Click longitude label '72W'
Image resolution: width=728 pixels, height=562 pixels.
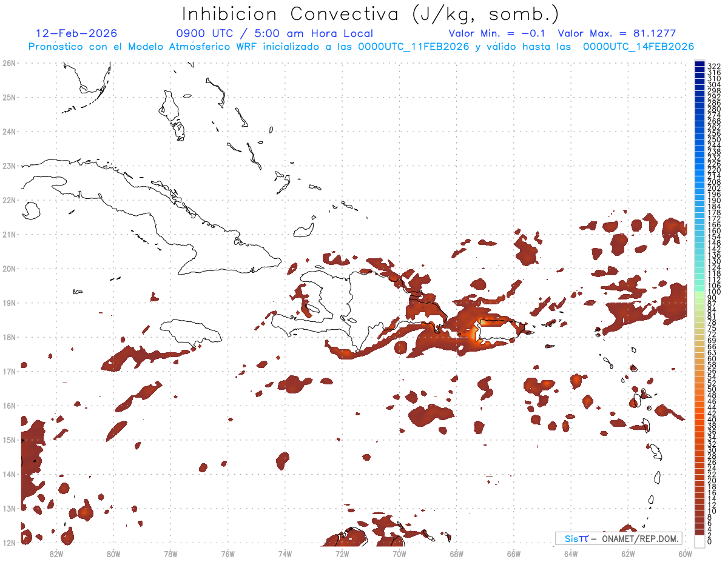pos(342,554)
